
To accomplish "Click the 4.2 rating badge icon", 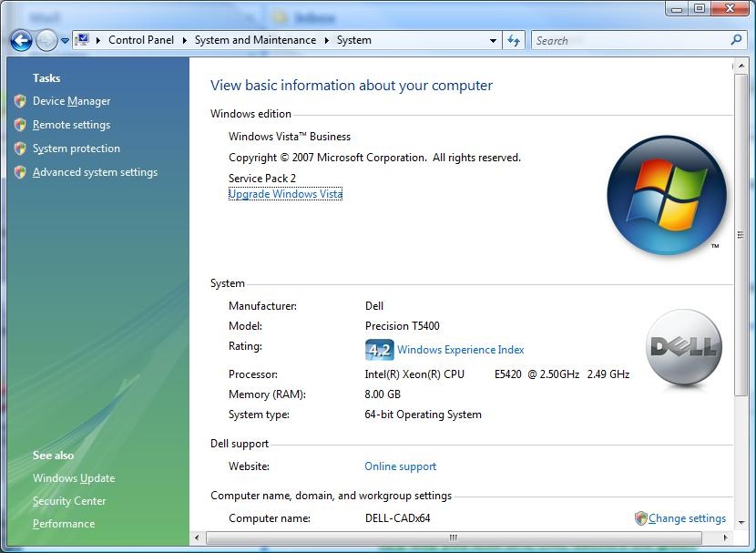I will (380, 350).
